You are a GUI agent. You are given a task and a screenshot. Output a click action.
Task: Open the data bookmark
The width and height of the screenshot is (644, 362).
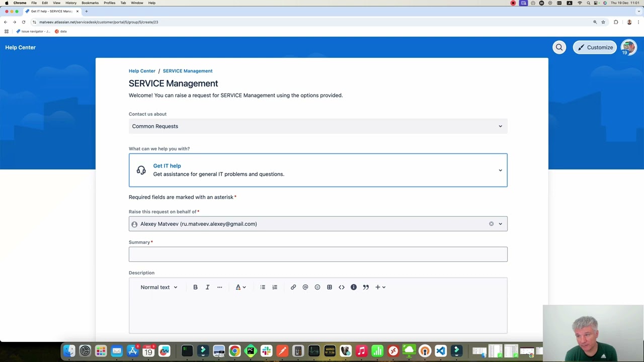(61, 31)
